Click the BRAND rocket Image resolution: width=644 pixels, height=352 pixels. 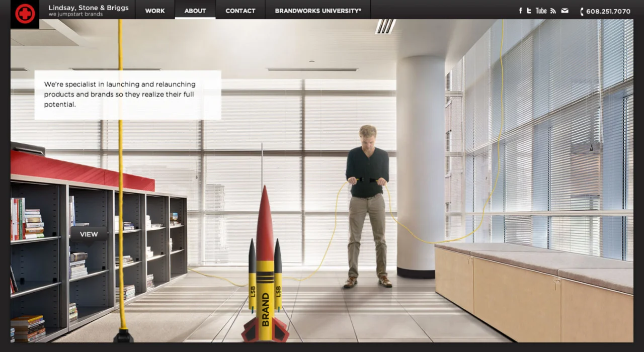265,264
